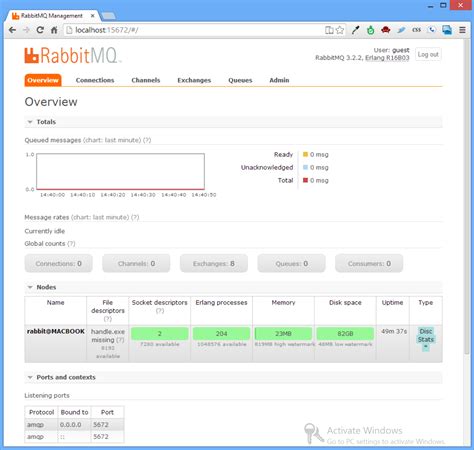The width and height of the screenshot is (474, 450).
Task: Open help (?) next to Message rates
Action: (135, 217)
